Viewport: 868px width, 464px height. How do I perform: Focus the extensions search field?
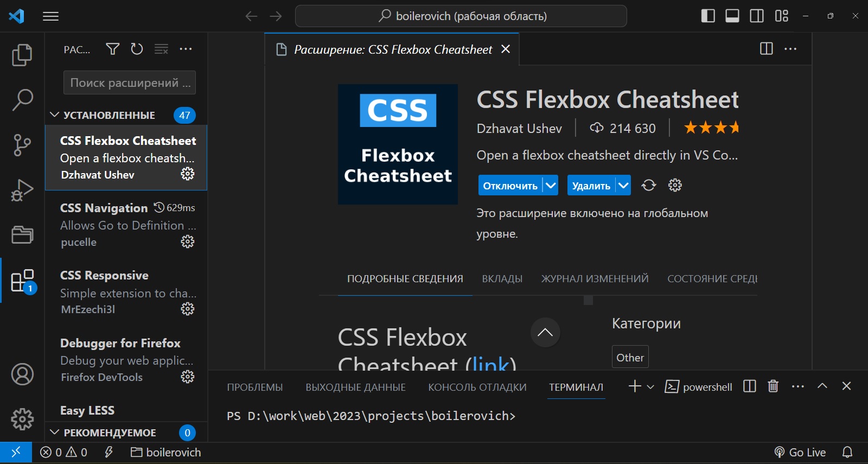[x=130, y=82]
